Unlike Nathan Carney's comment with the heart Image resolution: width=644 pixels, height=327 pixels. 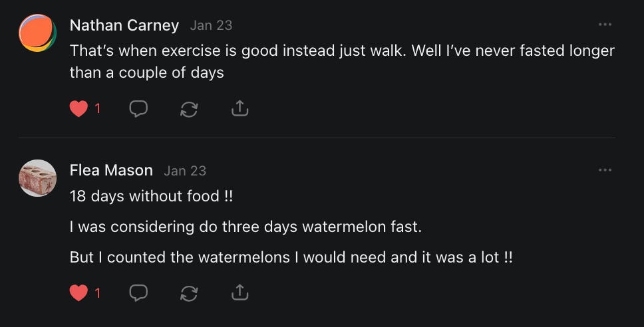(x=79, y=109)
